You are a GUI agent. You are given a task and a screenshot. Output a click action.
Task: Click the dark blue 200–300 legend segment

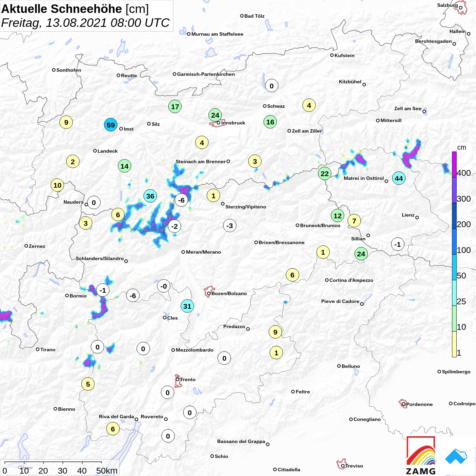454,216
